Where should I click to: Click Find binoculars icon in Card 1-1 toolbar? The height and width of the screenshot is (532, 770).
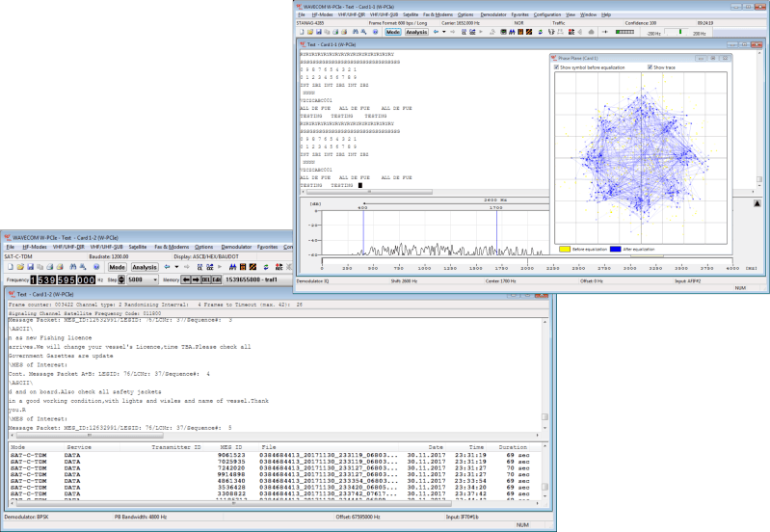[355, 32]
